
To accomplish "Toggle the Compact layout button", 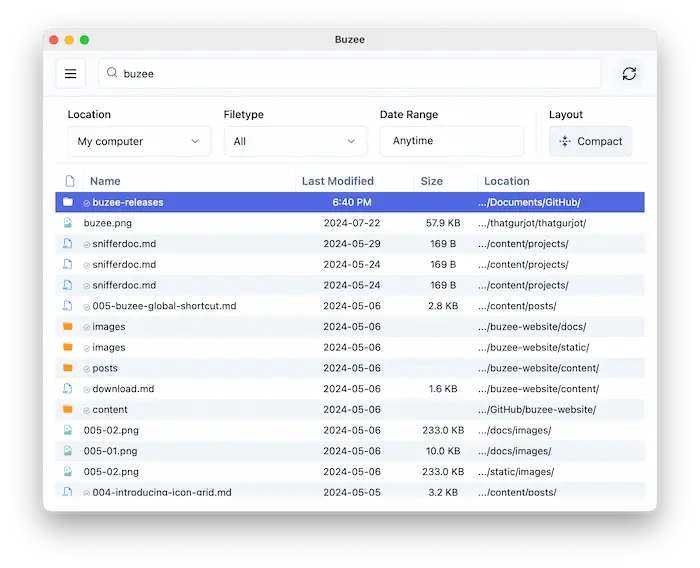I will (x=591, y=141).
